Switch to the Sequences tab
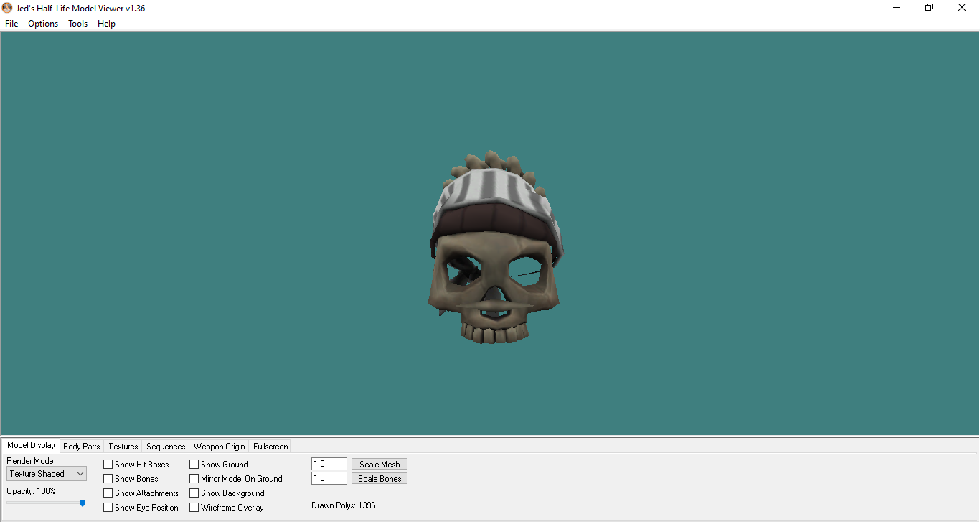 166,447
